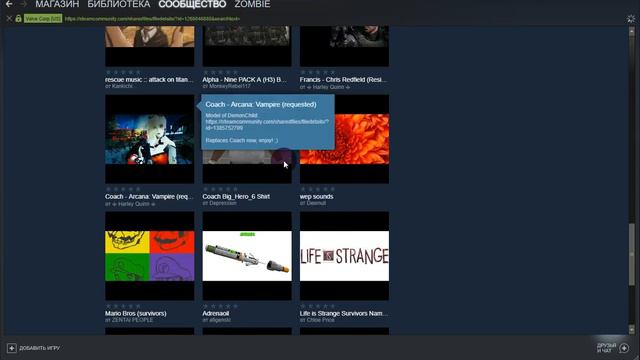Viewport: 640px width, 360px height.
Task: Open Francis - Chris Redfield title link
Action: point(343,80)
